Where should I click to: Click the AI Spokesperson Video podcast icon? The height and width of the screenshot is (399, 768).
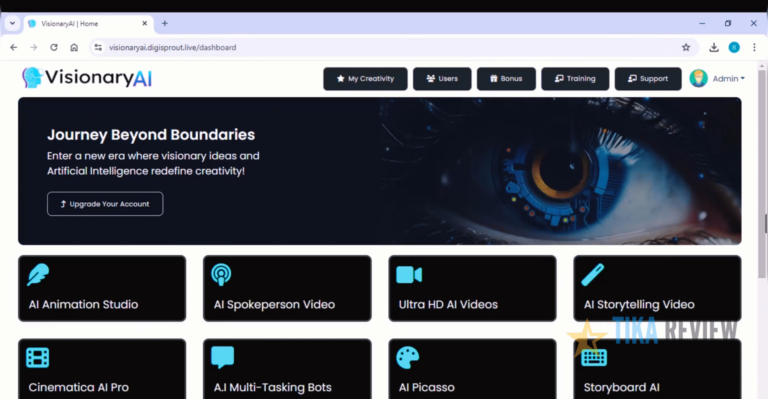(x=221, y=275)
